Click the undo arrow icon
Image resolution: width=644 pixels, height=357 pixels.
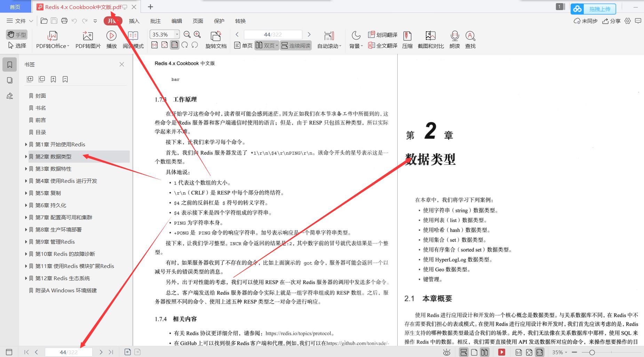click(74, 21)
